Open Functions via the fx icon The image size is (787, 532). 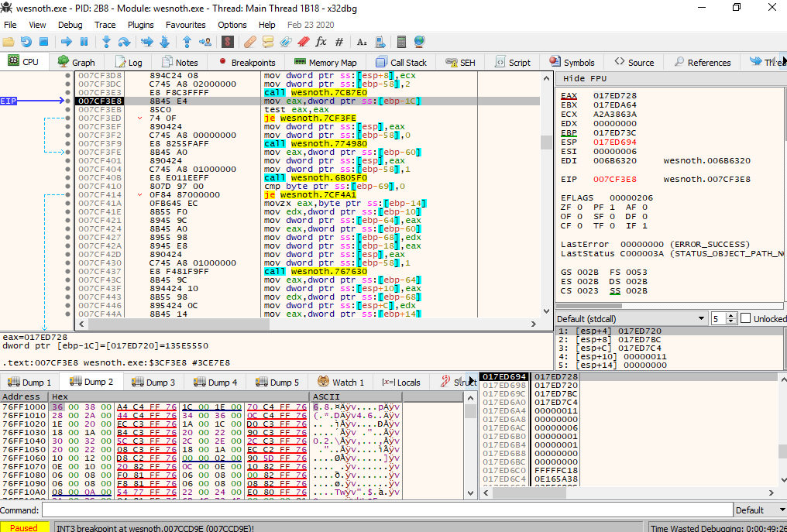click(x=321, y=42)
